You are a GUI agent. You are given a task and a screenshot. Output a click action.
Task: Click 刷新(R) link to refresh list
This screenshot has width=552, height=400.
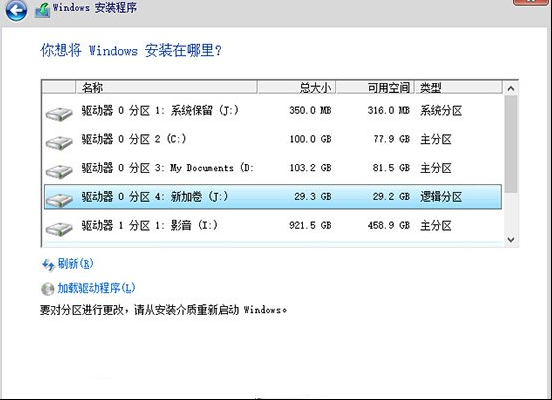[75, 263]
